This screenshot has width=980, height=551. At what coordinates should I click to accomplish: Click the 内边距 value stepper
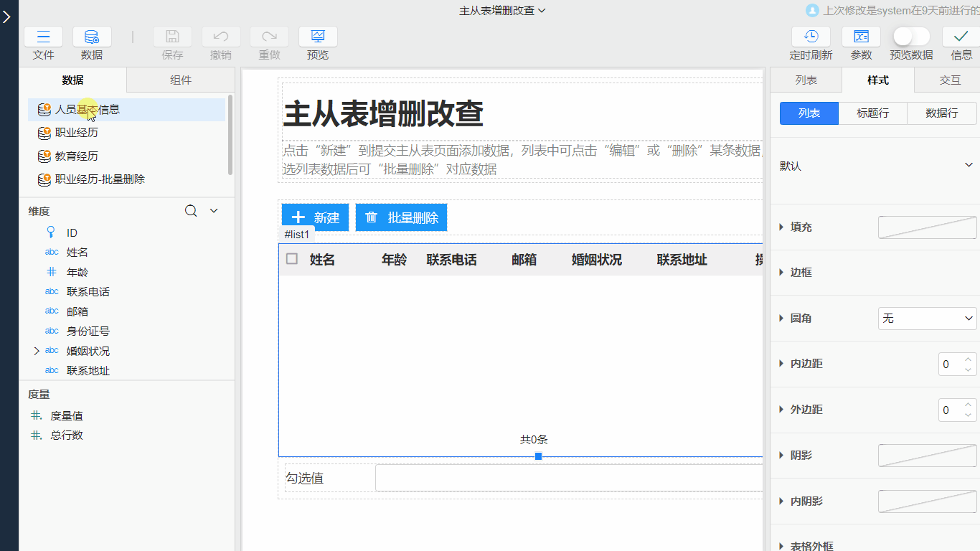pyautogui.click(x=968, y=364)
